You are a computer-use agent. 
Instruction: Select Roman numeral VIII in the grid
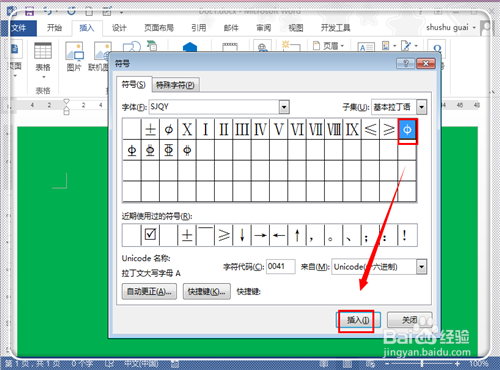click(x=334, y=129)
